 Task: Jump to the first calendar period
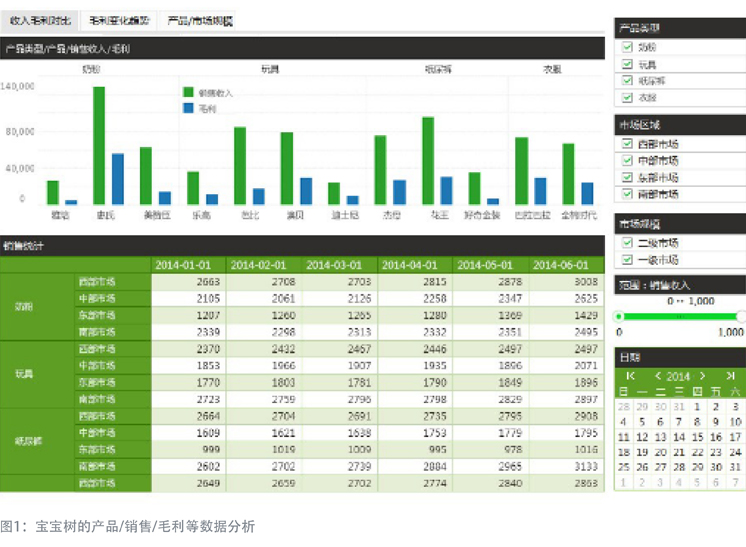(630, 375)
